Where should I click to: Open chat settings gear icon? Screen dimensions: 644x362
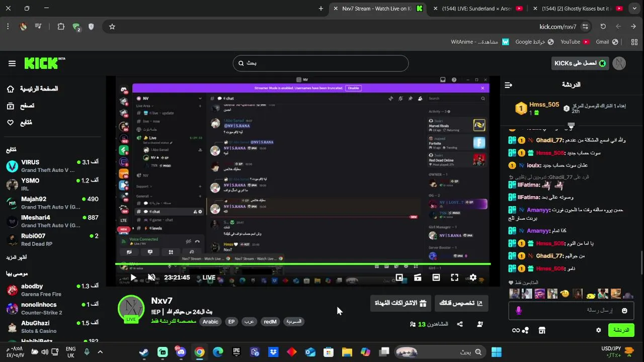598,330
